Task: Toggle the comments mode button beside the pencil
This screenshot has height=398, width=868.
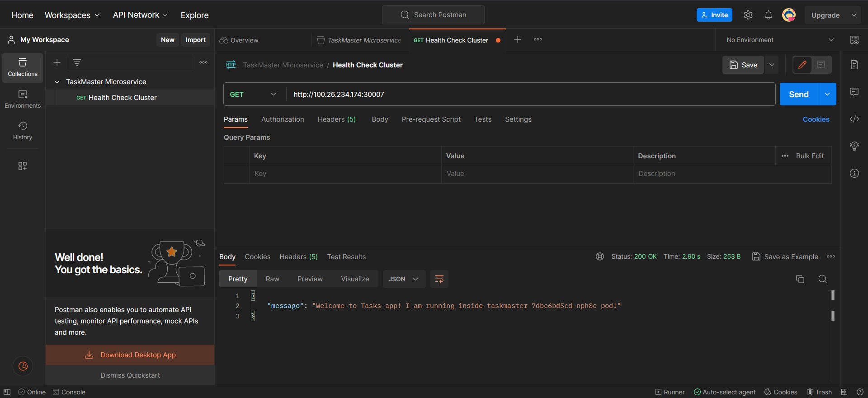Action: click(x=821, y=65)
